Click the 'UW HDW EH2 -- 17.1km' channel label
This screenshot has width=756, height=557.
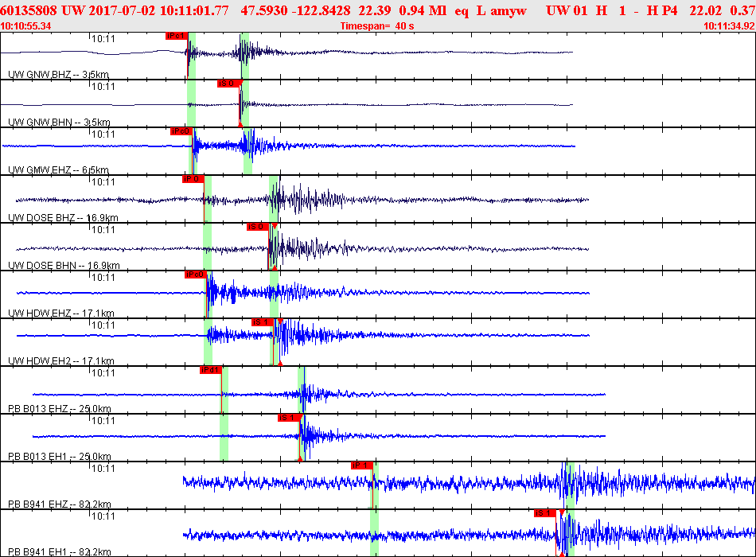tap(61, 361)
